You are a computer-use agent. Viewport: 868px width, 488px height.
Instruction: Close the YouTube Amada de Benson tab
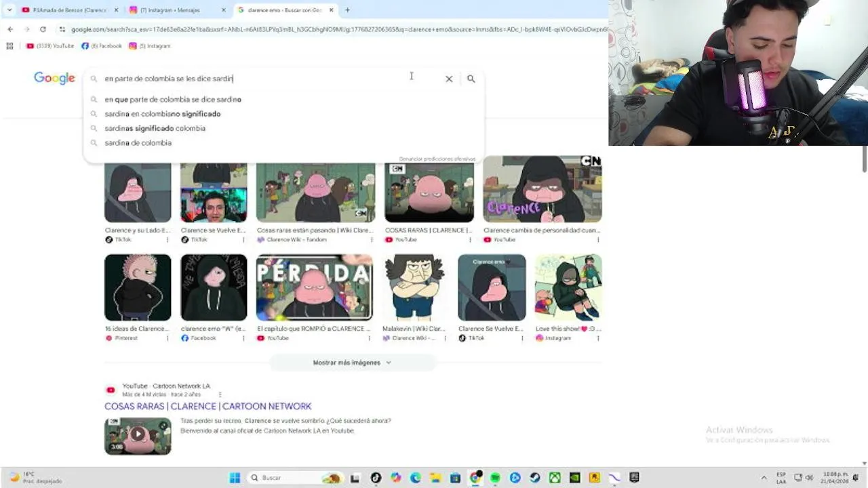point(116,10)
